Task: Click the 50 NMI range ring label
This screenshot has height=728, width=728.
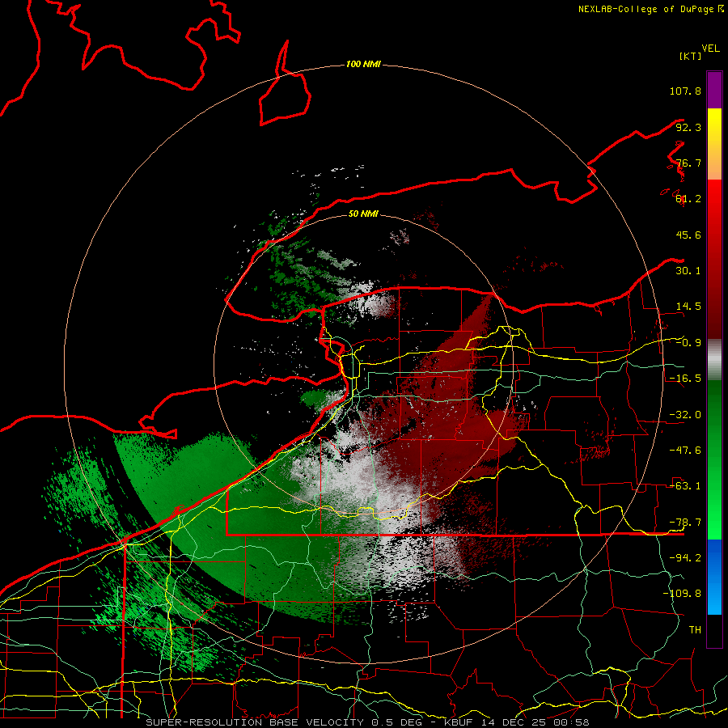Action: pyautogui.click(x=363, y=214)
